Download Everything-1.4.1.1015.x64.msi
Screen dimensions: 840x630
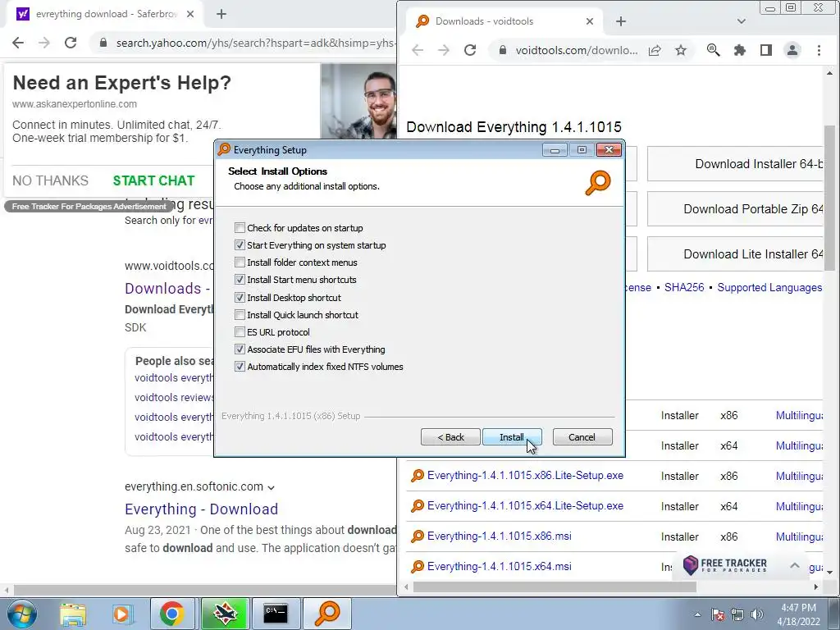click(x=500, y=566)
